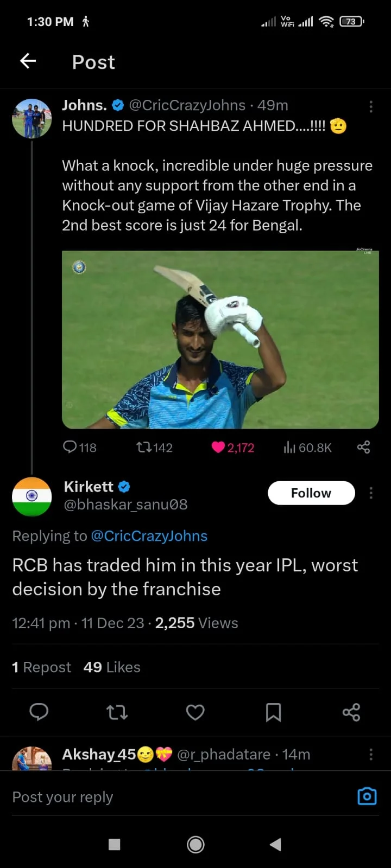The height and width of the screenshot is (868, 391).
Task: Share Kirkett's reply via the share icon
Action: [351, 712]
